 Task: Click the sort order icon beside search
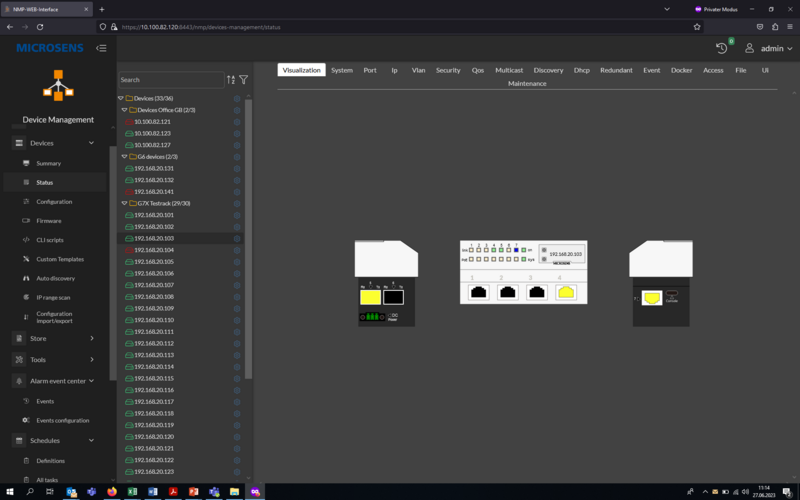(x=231, y=80)
